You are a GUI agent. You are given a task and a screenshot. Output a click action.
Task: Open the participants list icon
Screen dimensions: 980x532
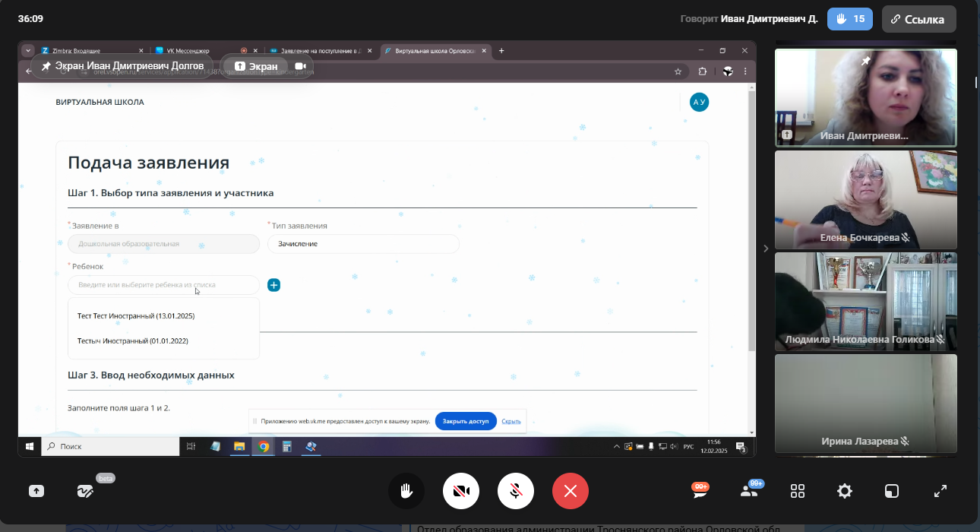749,491
